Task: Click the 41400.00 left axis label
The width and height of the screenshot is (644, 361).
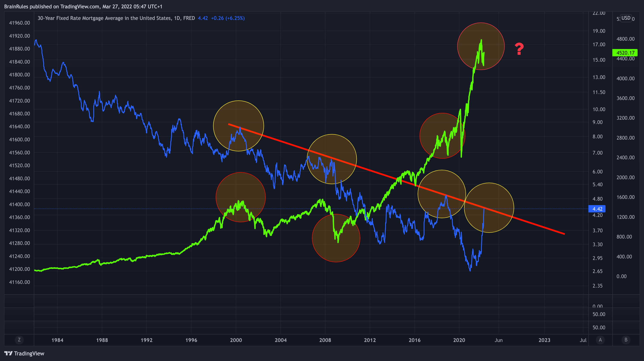Action: click(x=19, y=204)
